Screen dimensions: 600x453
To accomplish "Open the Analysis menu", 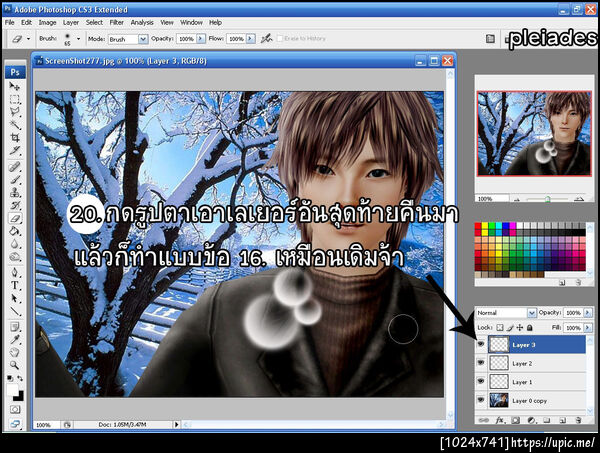I will click(x=142, y=23).
